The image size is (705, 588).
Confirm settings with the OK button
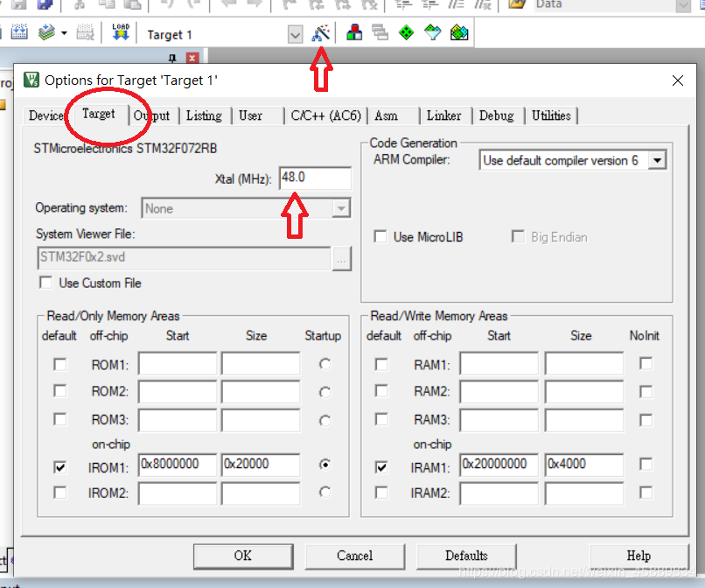coord(243,556)
